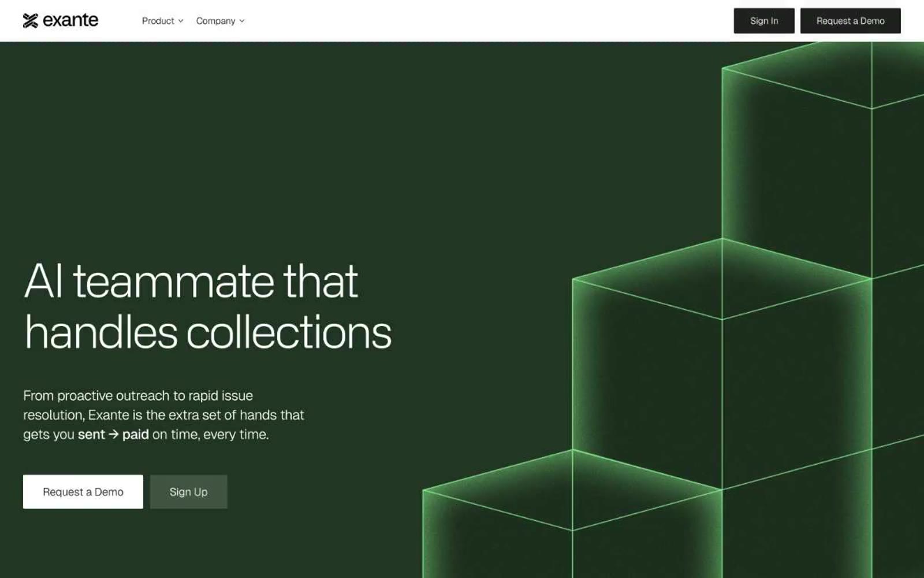Click the header Request a Demo button
The width and height of the screenshot is (924, 578).
pos(850,21)
